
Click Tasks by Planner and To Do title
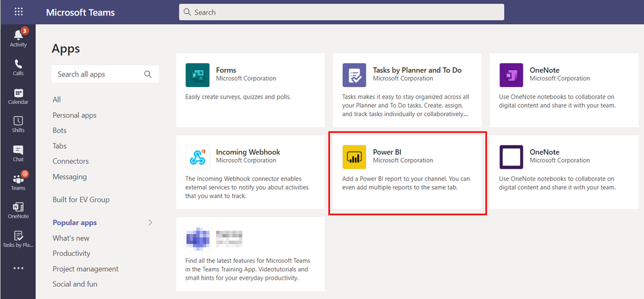(x=417, y=70)
